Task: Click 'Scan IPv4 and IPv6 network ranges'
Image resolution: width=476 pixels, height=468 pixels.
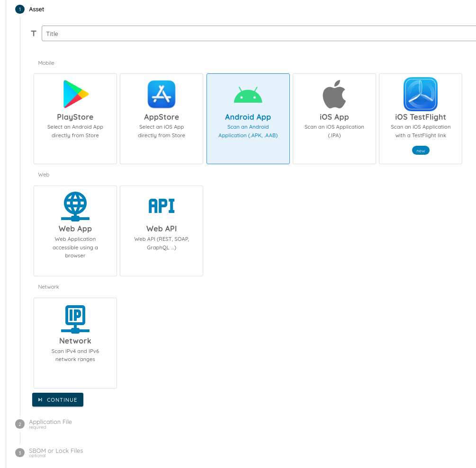Action: point(75,355)
